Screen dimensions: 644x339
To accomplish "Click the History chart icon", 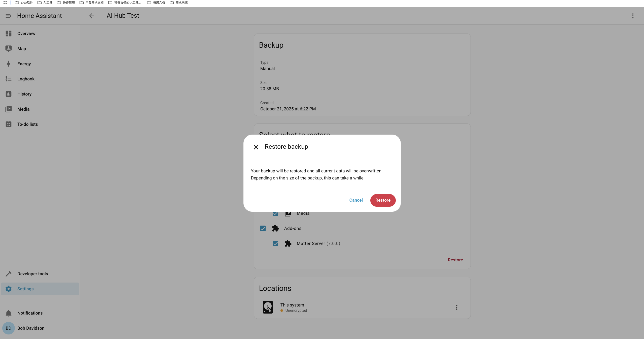I will [x=9, y=94].
